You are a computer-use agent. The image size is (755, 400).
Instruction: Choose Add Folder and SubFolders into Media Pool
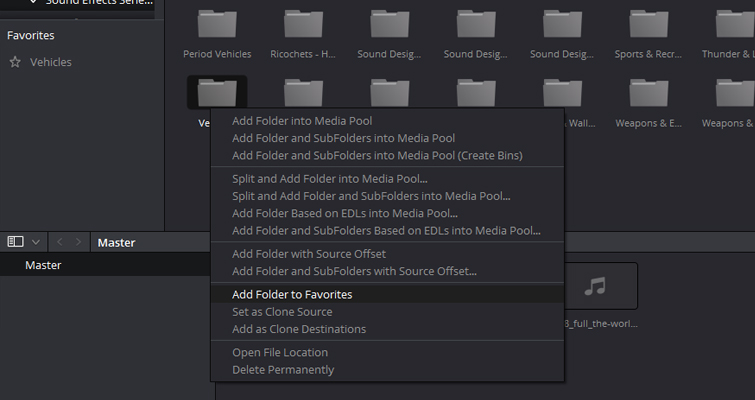point(343,138)
